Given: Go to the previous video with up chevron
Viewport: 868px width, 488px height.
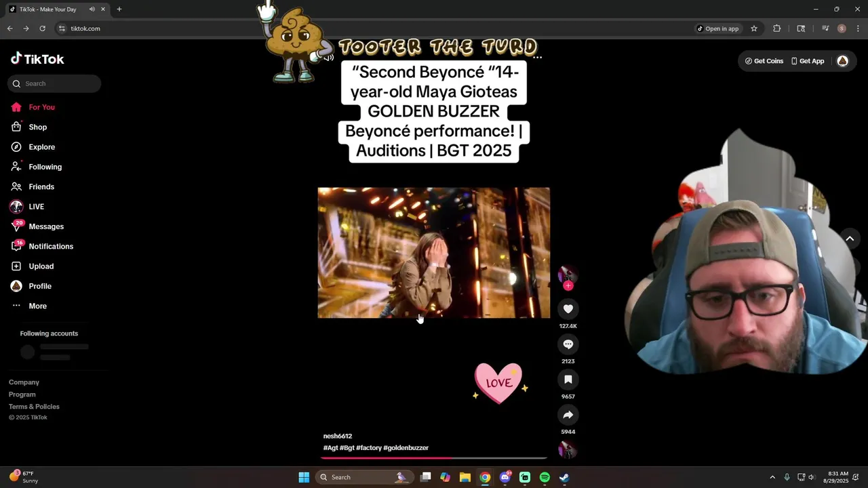Looking at the screenshot, I should tap(850, 239).
